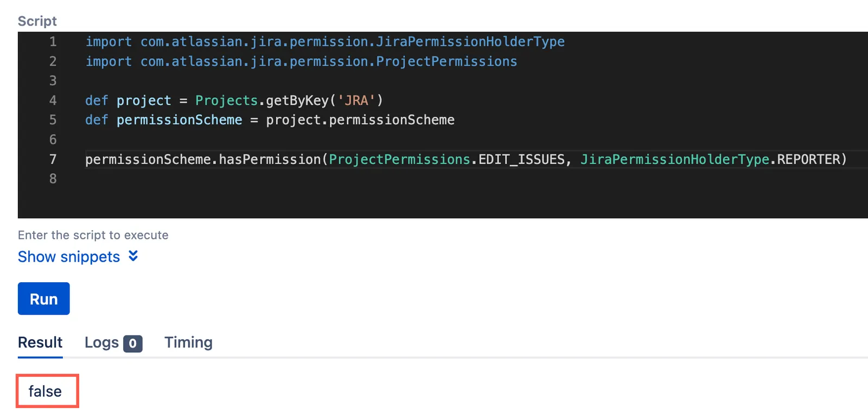The height and width of the screenshot is (413, 868).
Task: Click the Logs count badge showing 0
Action: (x=132, y=344)
